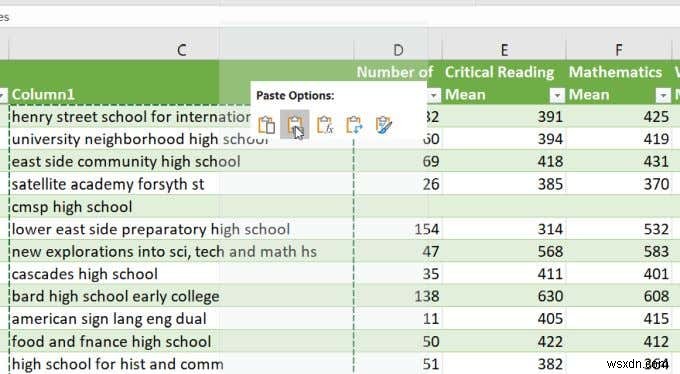This screenshot has height=374, width=680.
Task: Click the cell with value 411
Action: [x=504, y=274]
